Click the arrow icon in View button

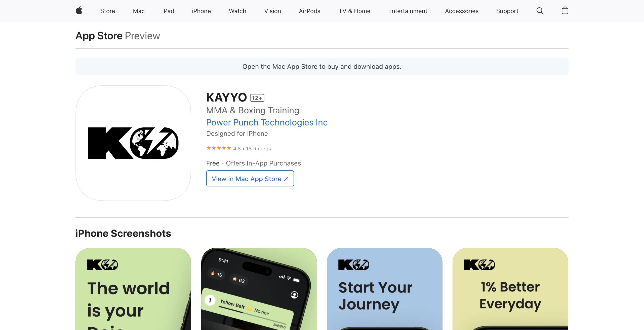tap(286, 179)
